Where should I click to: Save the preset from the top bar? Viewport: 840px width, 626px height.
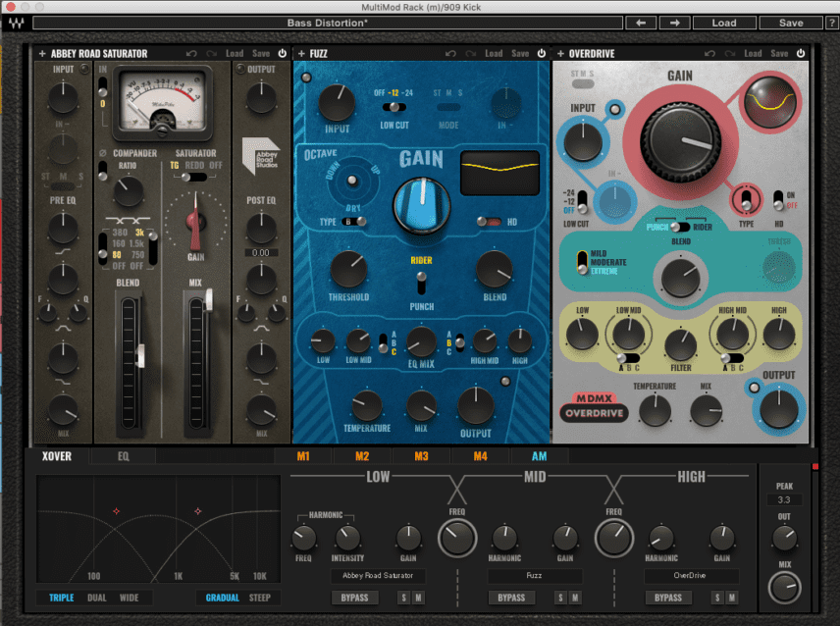coord(791,23)
